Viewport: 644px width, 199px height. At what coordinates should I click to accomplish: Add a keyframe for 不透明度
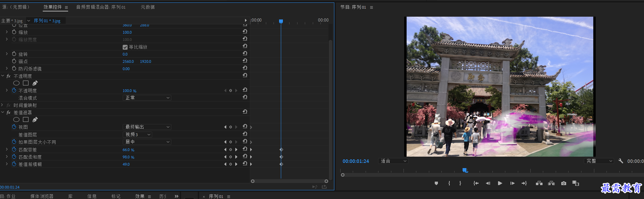click(230, 91)
